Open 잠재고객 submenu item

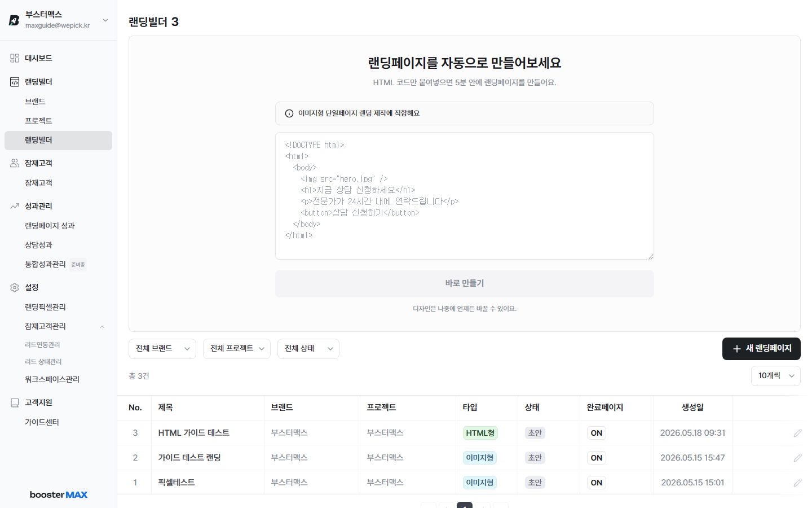coord(38,183)
